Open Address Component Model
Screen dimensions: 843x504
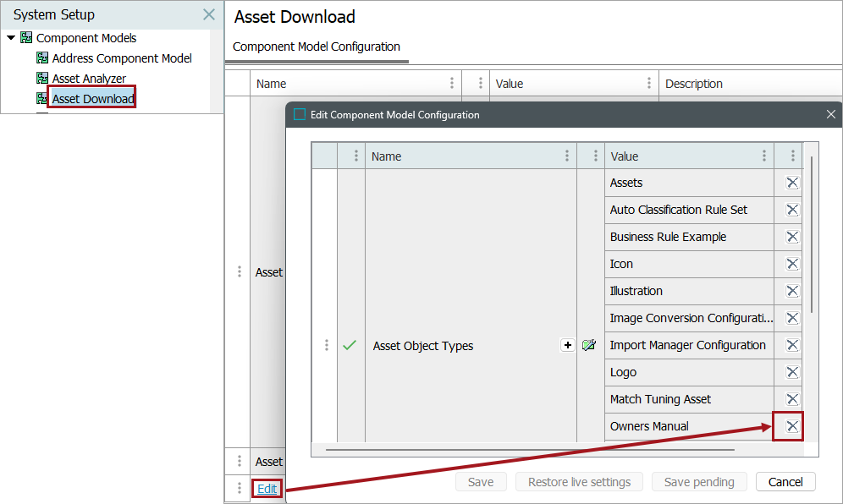tap(122, 58)
